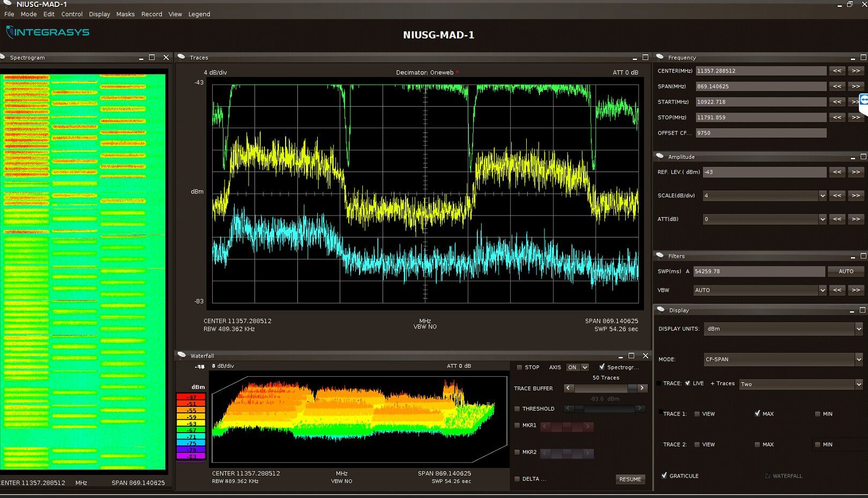Click the << button for STOP frequency
The height and width of the screenshot is (498, 868).
click(x=837, y=117)
